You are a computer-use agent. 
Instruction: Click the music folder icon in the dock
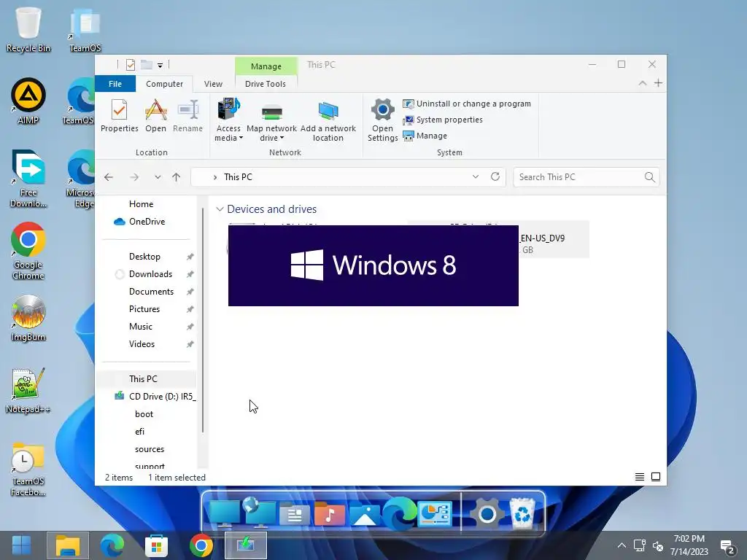click(x=329, y=514)
